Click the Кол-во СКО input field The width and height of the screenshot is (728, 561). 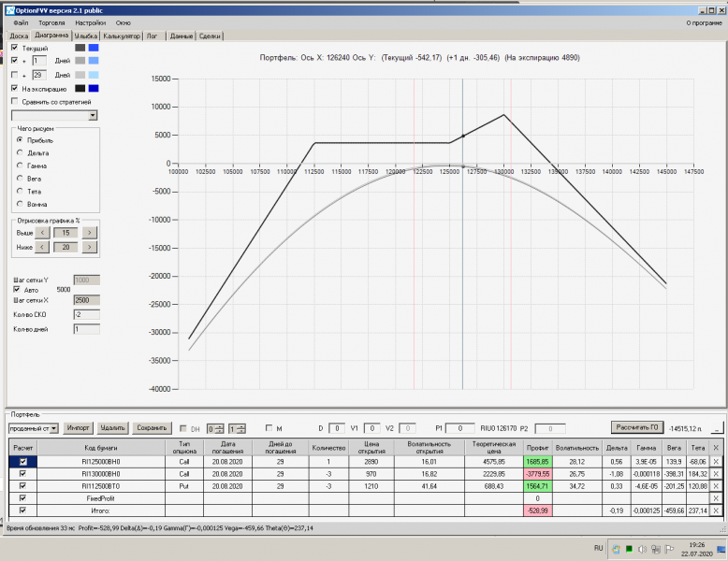(x=86, y=314)
